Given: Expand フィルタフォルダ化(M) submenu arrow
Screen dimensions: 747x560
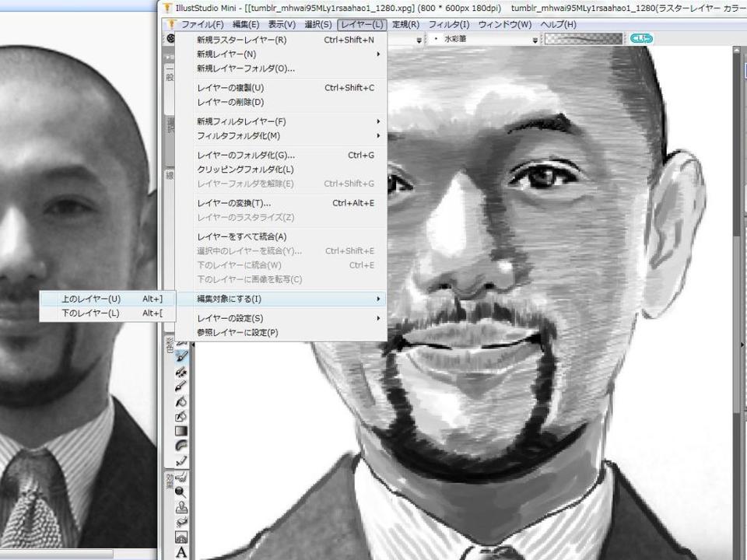Looking at the screenshot, I should pos(378,135).
